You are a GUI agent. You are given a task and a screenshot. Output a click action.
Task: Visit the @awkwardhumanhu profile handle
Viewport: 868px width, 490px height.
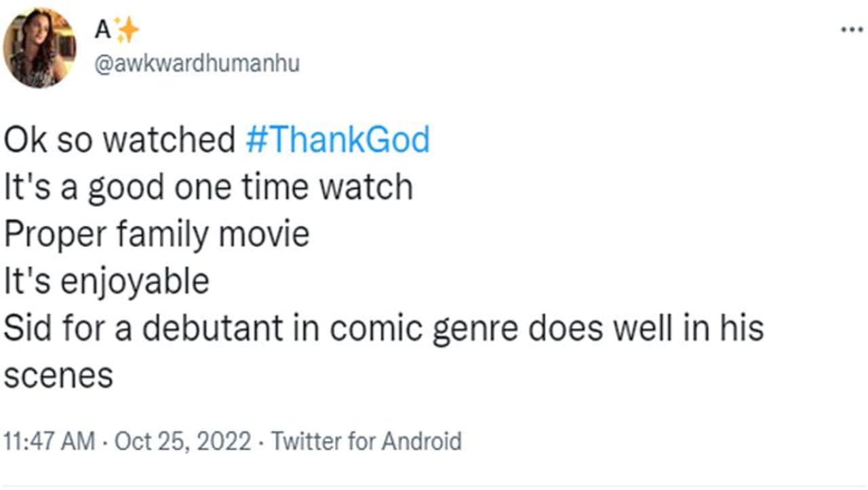click(197, 64)
